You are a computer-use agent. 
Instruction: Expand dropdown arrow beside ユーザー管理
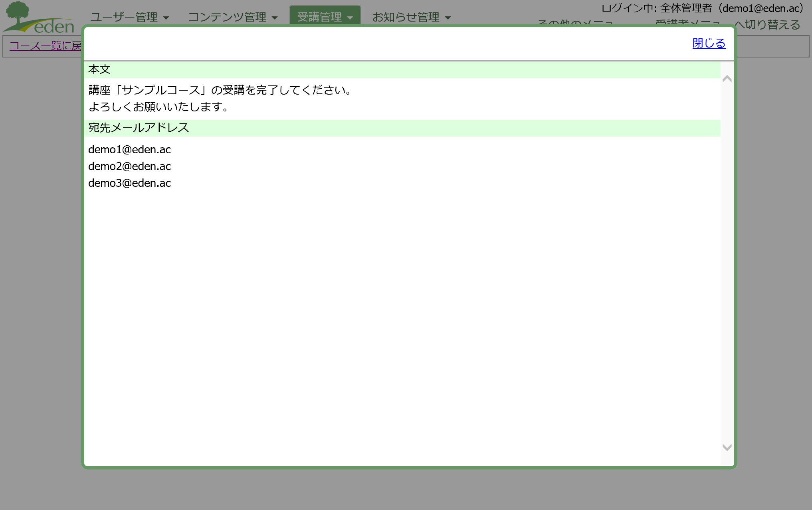166,18
